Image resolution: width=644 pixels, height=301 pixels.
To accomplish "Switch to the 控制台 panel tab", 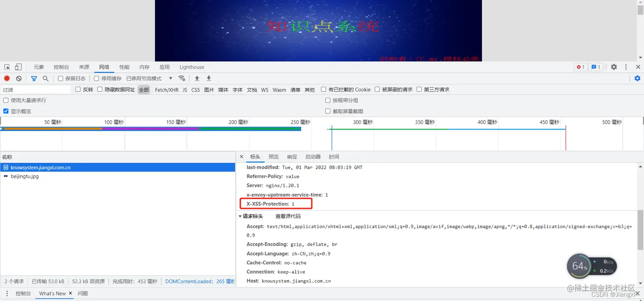I will point(61,67).
